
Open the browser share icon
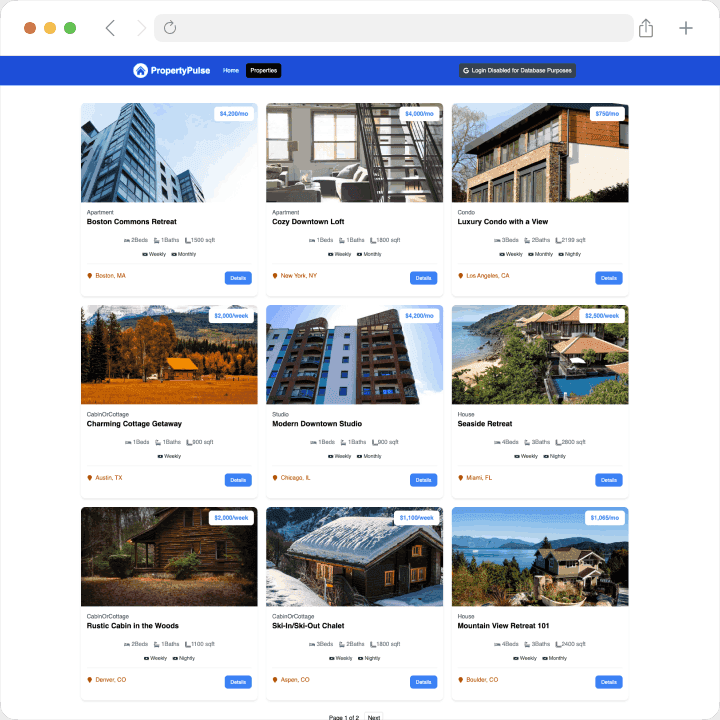pyautogui.click(x=646, y=28)
